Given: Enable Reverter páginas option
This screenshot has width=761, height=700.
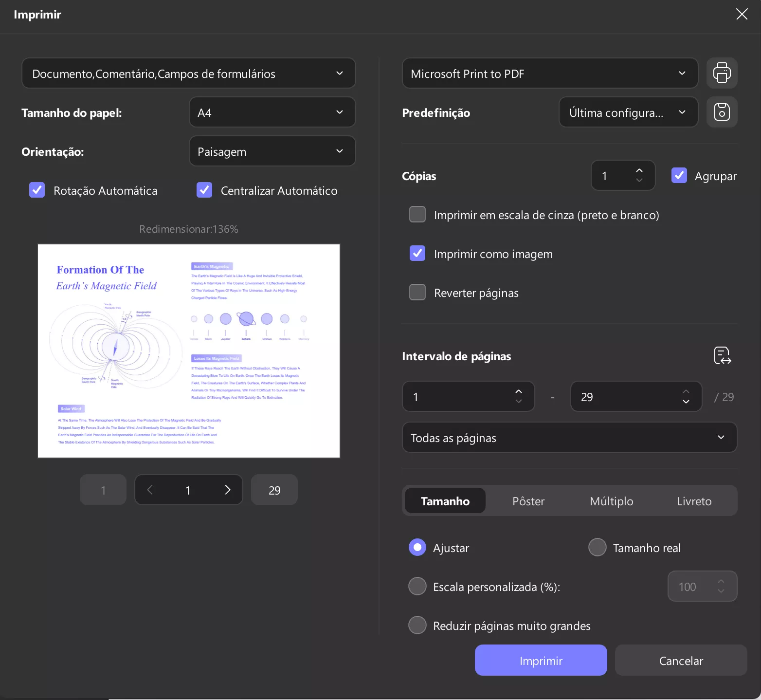Looking at the screenshot, I should pos(417,292).
